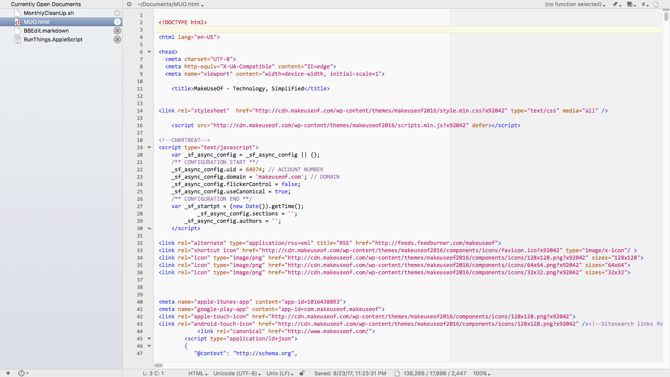Open the BBEdit.markdown document
The width and height of the screenshot is (670, 377).
(46, 31)
